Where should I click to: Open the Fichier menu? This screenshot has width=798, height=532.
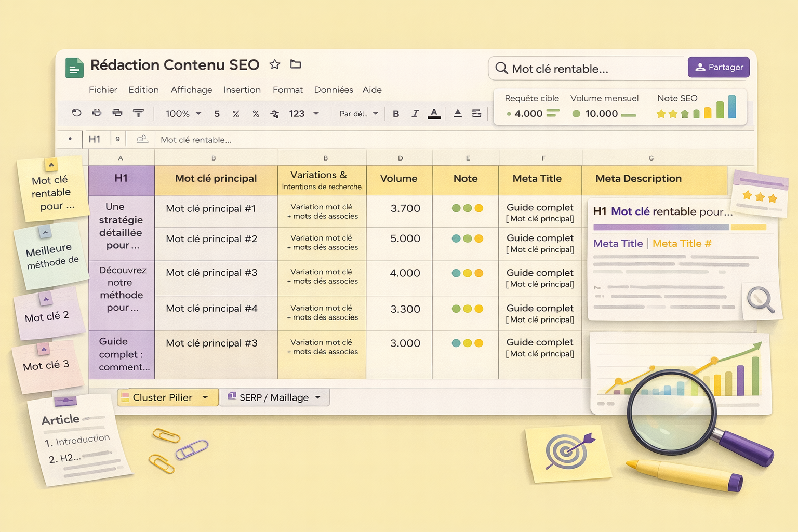103,90
